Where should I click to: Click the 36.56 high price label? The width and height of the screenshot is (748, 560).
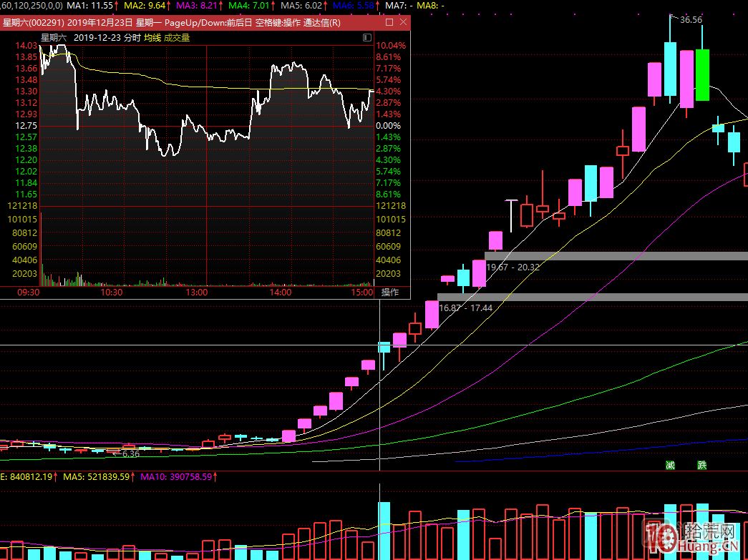(x=691, y=20)
